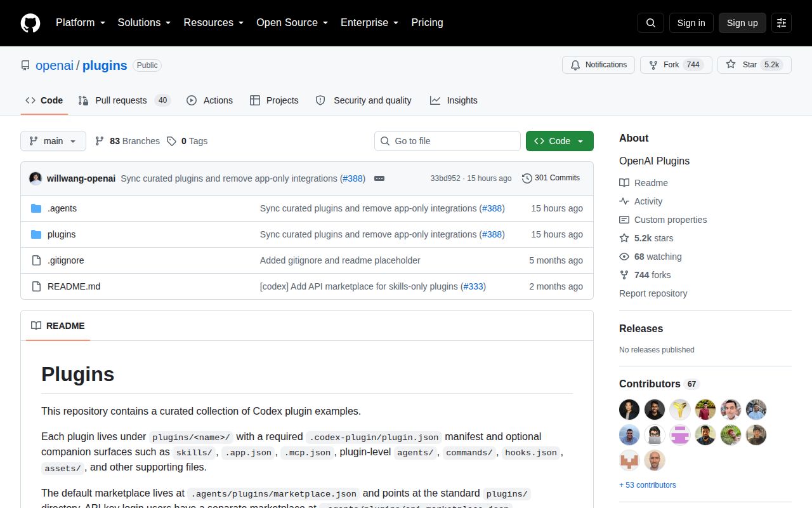Open the GitHub home logo

click(x=30, y=23)
